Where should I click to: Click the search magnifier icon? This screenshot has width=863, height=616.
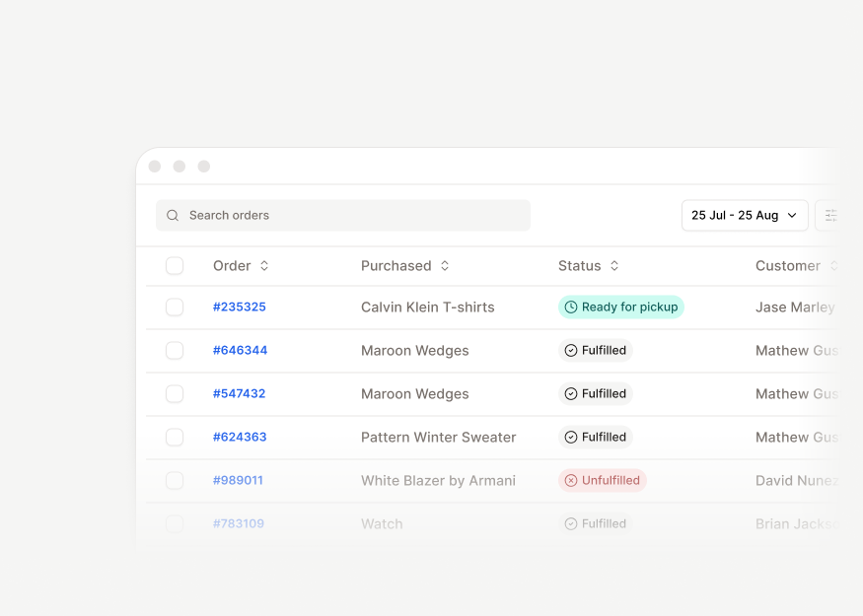(x=173, y=215)
